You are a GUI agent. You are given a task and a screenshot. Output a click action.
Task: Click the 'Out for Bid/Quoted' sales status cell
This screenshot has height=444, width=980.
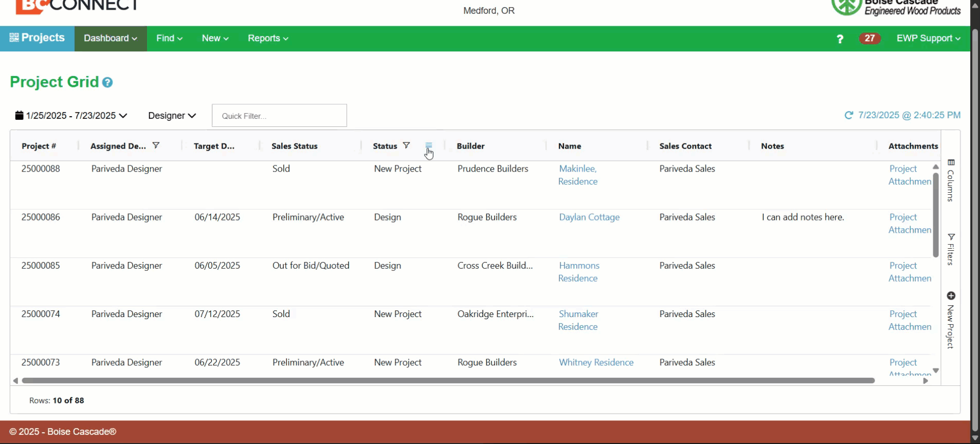[x=311, y=265]
